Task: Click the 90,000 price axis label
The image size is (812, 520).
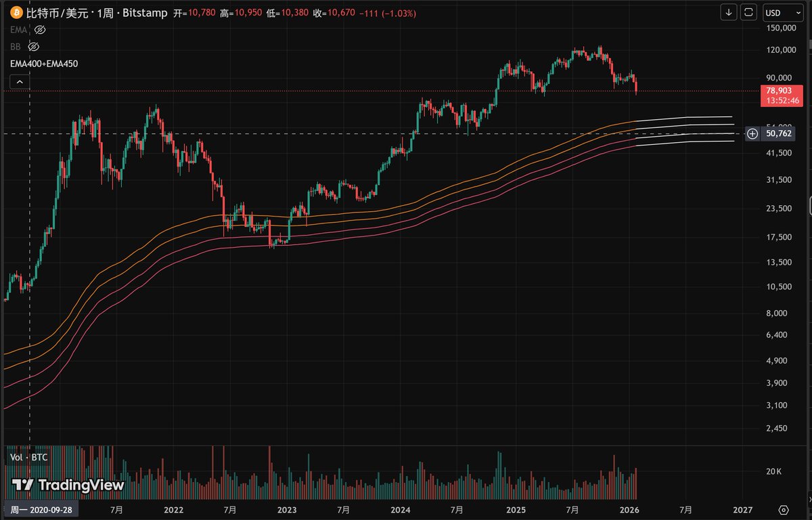Action: 778,78
